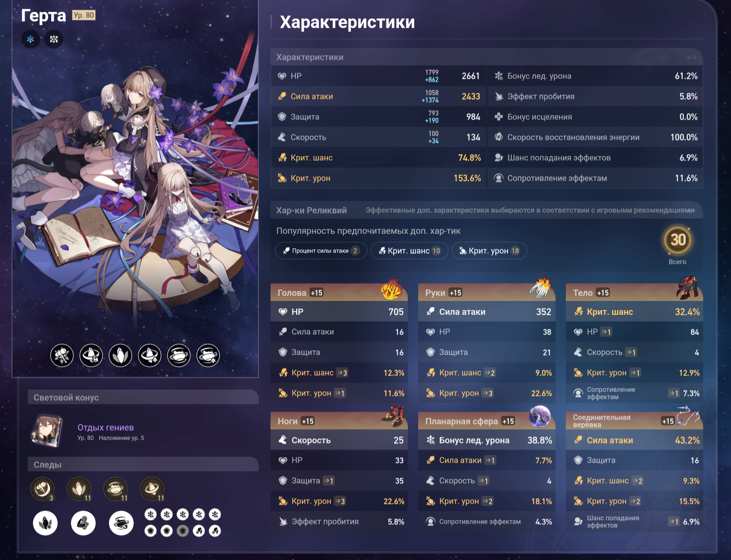
Task: Select the Ноги relic boots icon
Action: pyautogui.click(x=393, y=416)
